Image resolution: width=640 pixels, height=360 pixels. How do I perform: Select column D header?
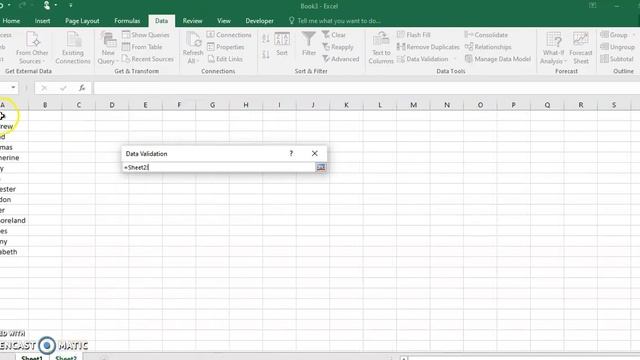click(112, 105)
